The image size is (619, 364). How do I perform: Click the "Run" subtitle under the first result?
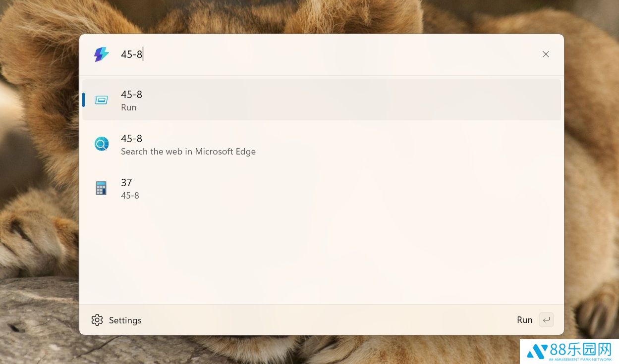(x=129, y=107)
